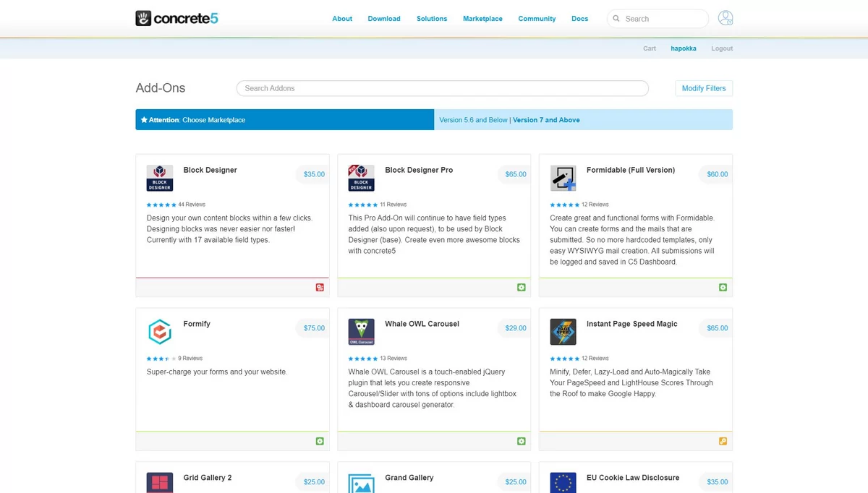
Task: Open the Formidable (Full Version) icon
Action: click(x=563, y=178)
